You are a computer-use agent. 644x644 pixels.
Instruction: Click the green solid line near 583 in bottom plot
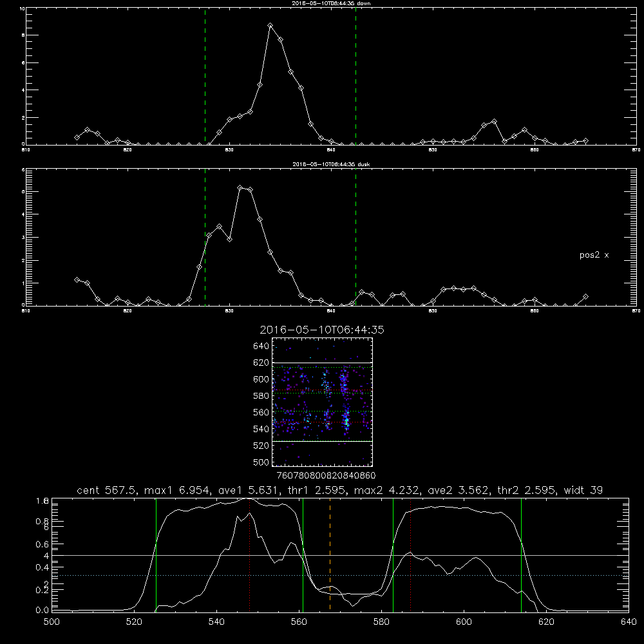tap(393, 554)
